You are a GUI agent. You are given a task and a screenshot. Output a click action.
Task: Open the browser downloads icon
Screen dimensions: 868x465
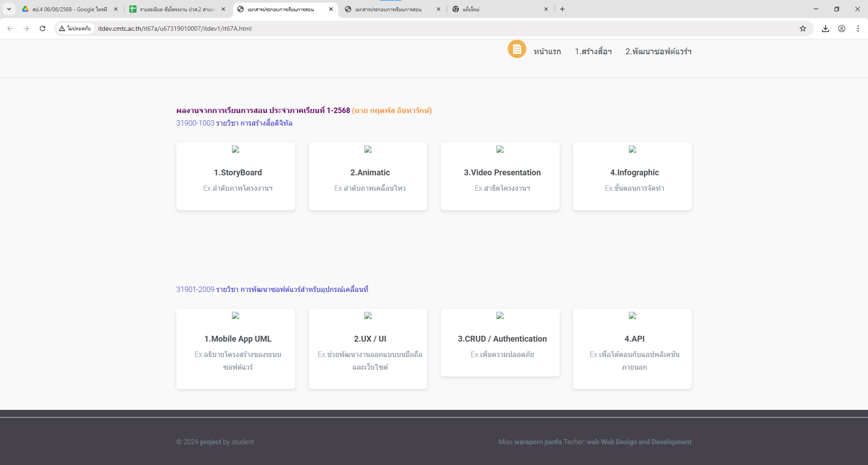(x=826, y=28)
